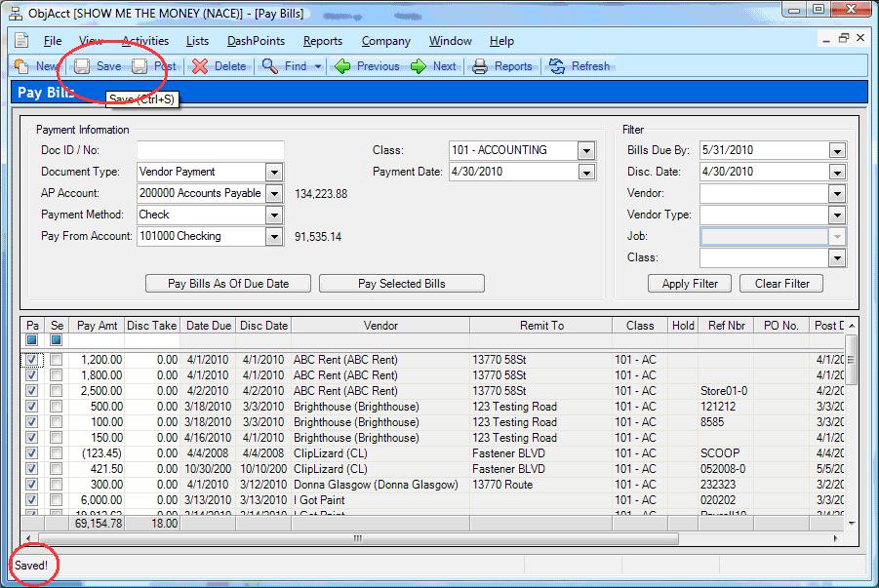The image size is (879, 588).
Task: Click the Refresh toolbar icon
Action: pyautogui.click(x=557, y=66)
